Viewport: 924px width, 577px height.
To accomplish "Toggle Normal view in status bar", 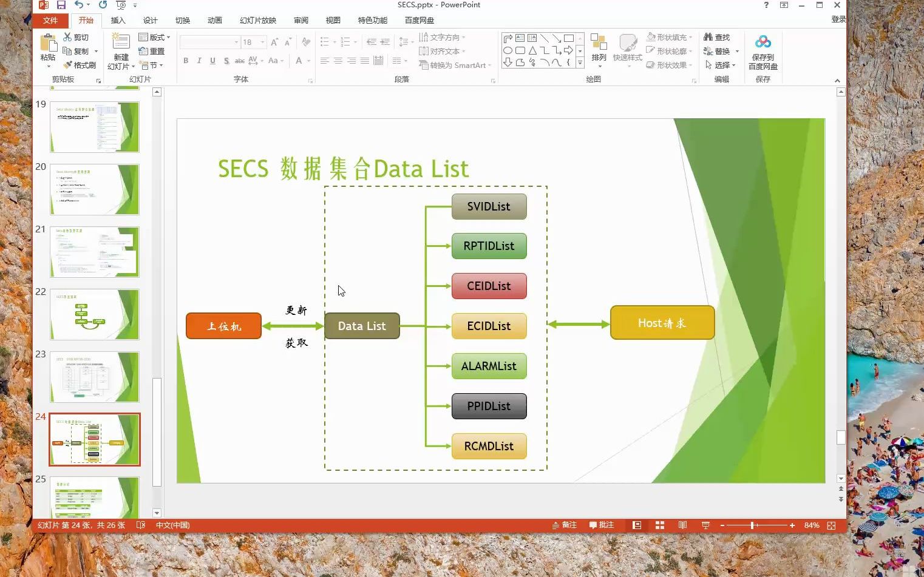I will [637, 525].
